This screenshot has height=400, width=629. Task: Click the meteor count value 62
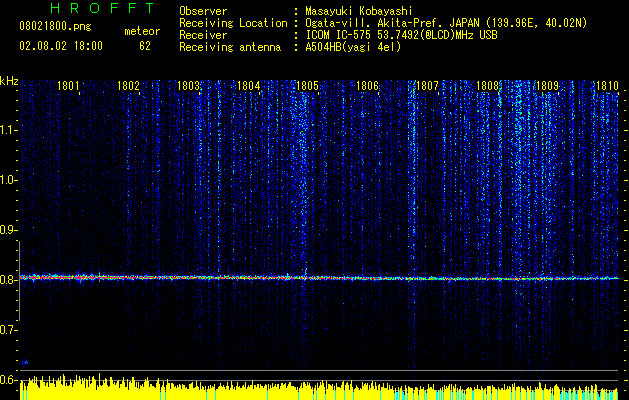145,46
